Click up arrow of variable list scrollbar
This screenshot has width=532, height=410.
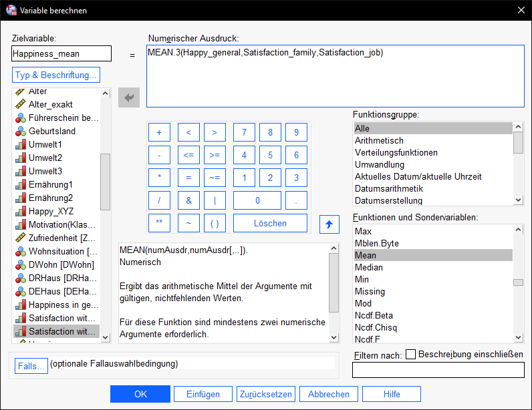click(106, 93)
